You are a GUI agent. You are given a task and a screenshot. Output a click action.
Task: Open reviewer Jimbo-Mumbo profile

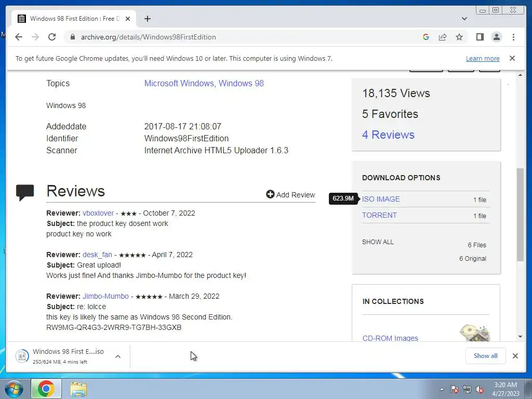105,296
